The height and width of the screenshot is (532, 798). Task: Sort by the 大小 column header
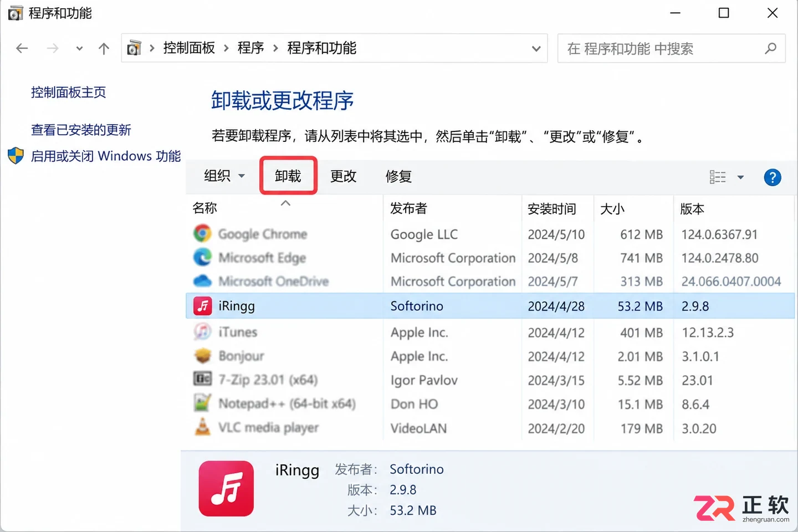pos(612,209)
